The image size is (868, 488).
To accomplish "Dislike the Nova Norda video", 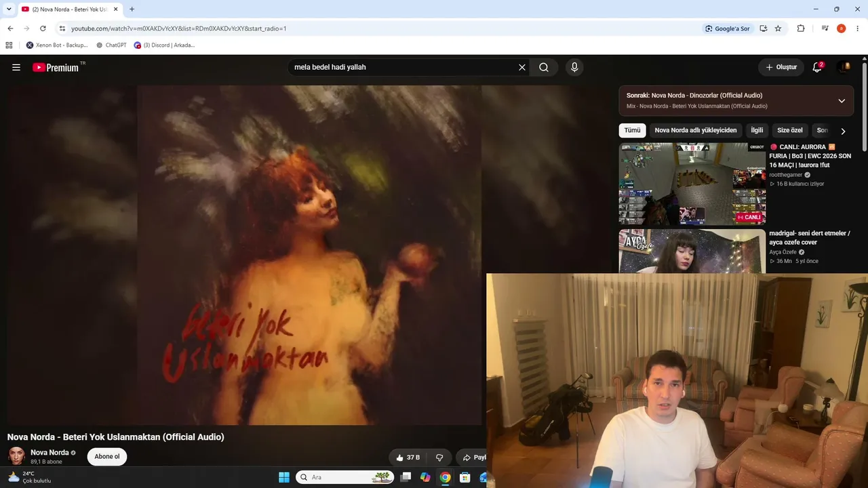I will (x=439, y=457).
